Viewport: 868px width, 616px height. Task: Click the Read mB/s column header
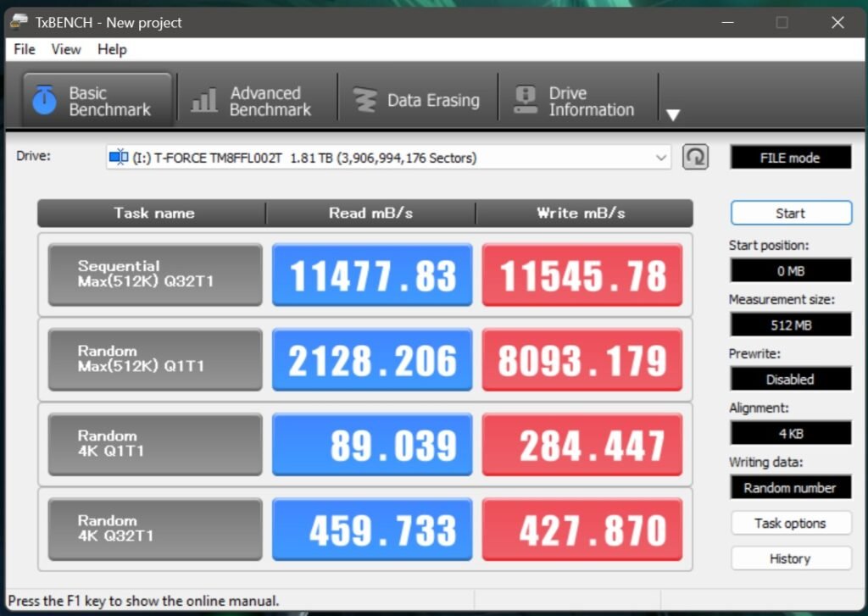pyautogui.click(x=370, y=213)
